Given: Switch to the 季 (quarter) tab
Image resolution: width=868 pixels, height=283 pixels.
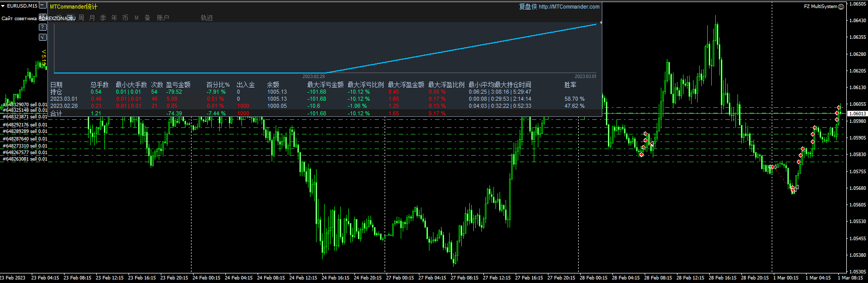Looking at the screenshot, I should tap(103, 18).
